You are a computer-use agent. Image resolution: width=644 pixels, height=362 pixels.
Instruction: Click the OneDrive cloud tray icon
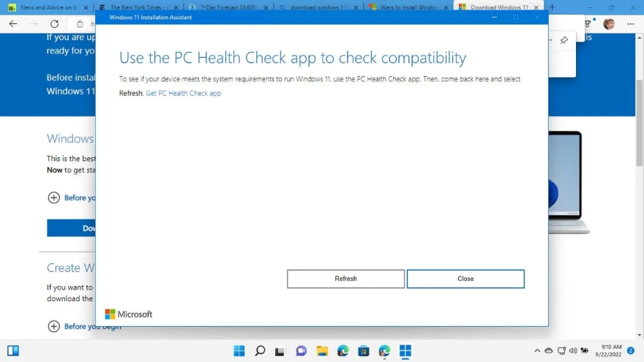549,350
